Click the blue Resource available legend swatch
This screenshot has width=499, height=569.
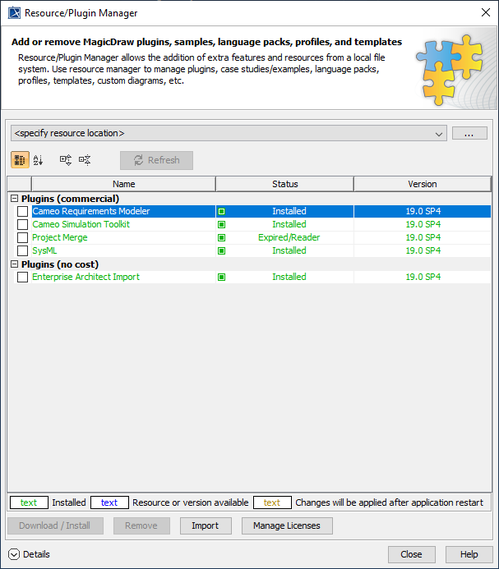(109, 503)
